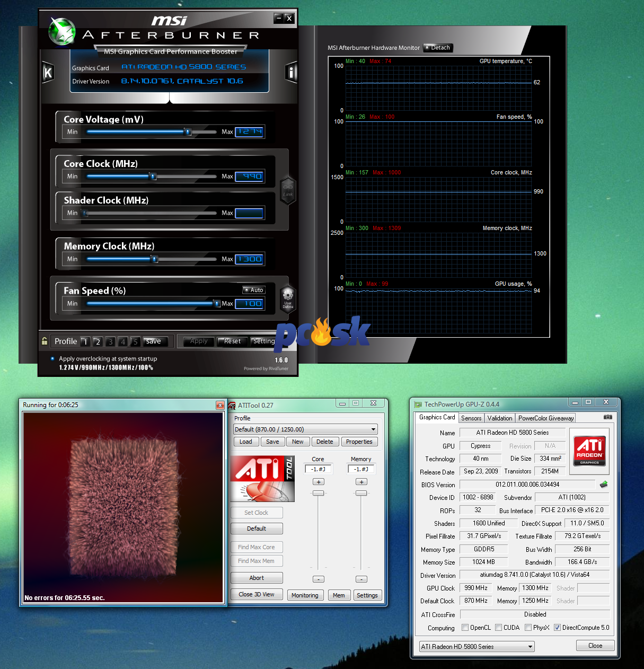644x669 pixels.
Task: Click the ATITool title bar icon
Action: point(232,406)
